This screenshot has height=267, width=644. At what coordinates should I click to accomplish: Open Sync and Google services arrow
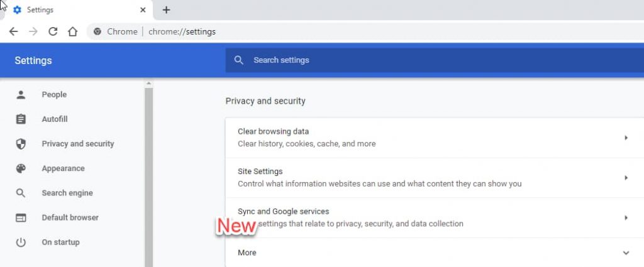coord(626,218)
